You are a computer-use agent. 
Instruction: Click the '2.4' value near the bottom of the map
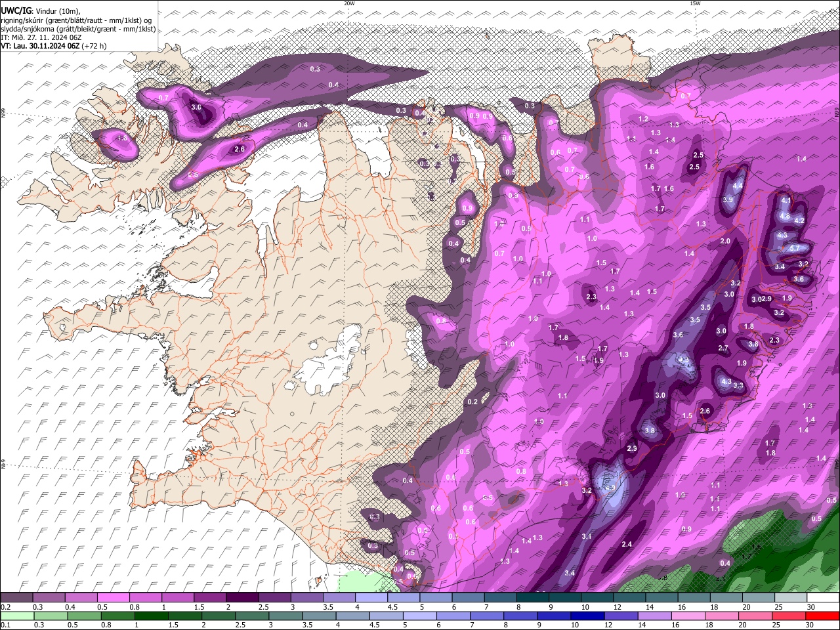click(627, 544)
